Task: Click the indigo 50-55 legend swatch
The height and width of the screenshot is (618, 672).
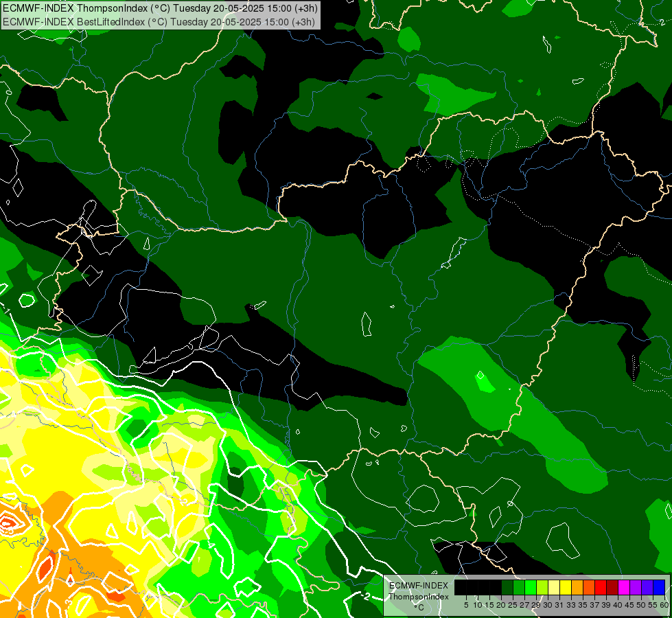Action: tap(647, 587)
